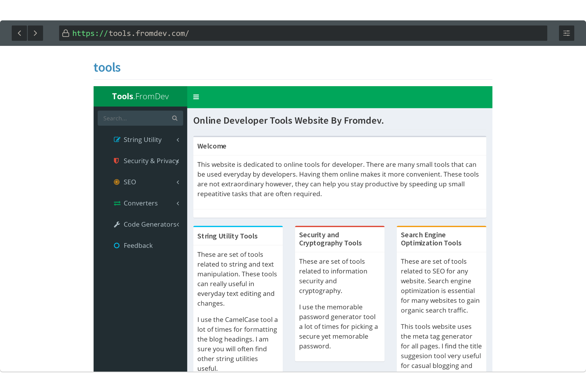Click the browser forward arrow button
586x392 pixels.
[x=35, y=33]
